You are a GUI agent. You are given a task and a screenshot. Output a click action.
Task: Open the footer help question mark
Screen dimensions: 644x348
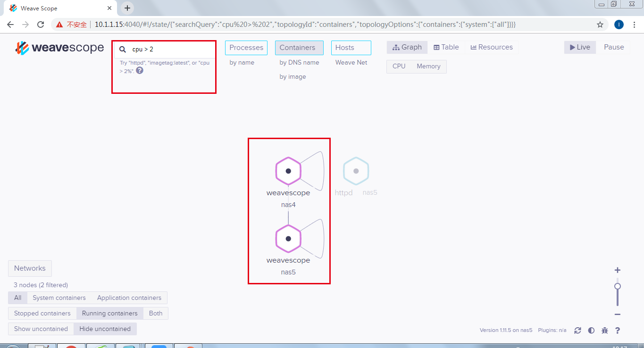click(618, 331)
